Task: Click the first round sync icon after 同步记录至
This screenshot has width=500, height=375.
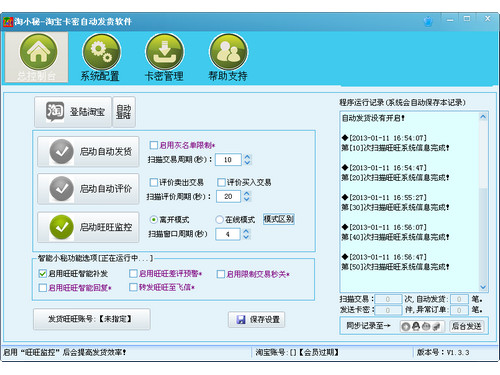Action: coord(406,327)
